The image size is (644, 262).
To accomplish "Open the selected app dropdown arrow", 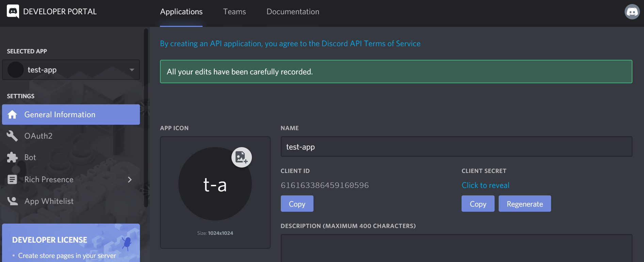I will [x=132, y=70].
